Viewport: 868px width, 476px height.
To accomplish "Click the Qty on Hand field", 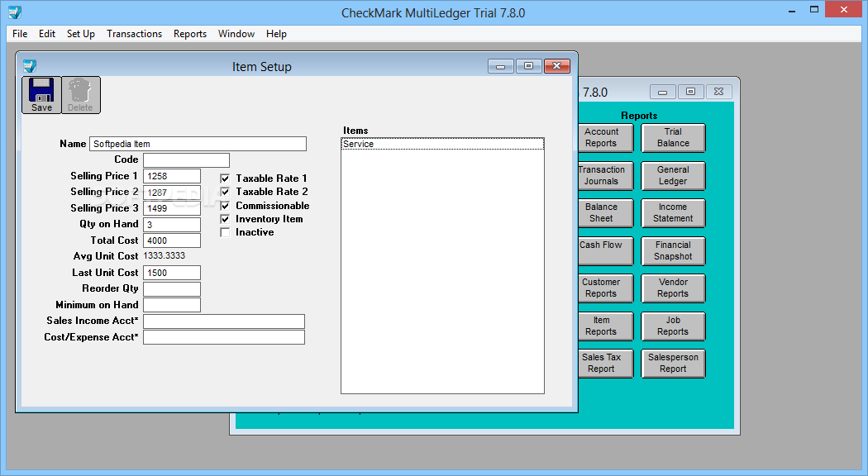I will (x=172, y=224).
